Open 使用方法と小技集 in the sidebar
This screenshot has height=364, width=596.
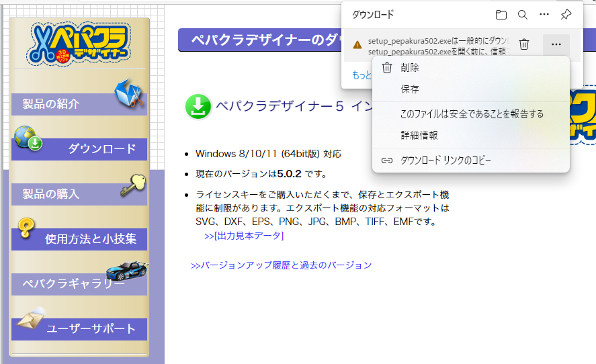[x=79, y=239]
